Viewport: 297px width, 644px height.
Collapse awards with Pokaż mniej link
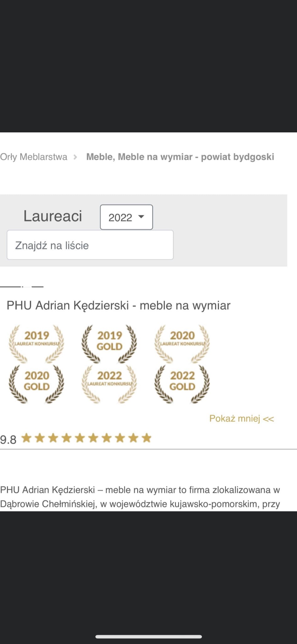pyautogui.click(x=242, y=418)
